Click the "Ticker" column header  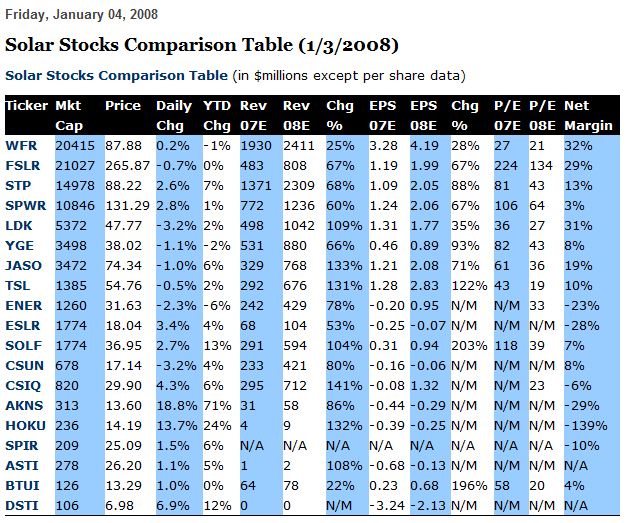click(26, 105)
